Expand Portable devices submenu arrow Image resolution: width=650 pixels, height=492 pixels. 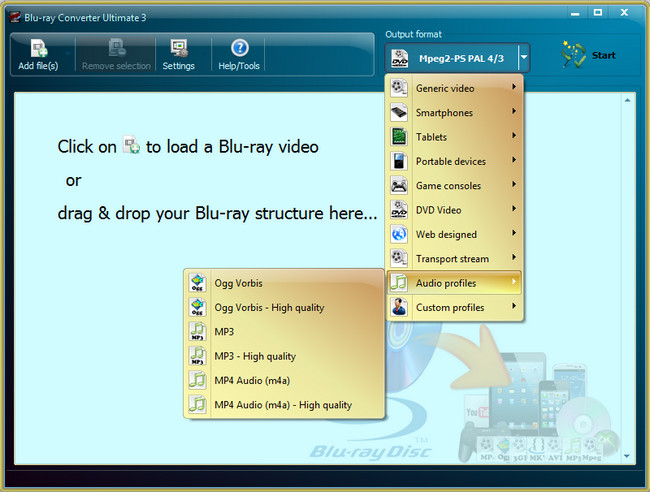[514, 160]
